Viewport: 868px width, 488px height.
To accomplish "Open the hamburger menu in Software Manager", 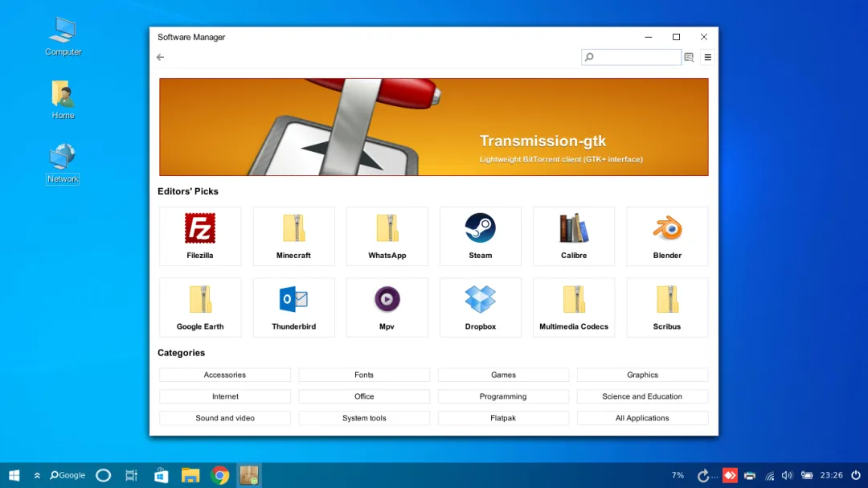I will (x=707, y=57).
